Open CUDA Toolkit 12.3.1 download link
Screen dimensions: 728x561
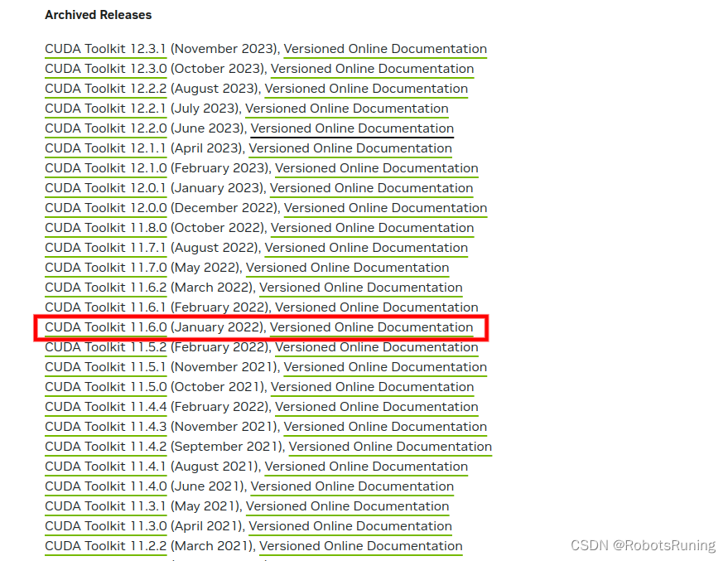pos(106,49)
